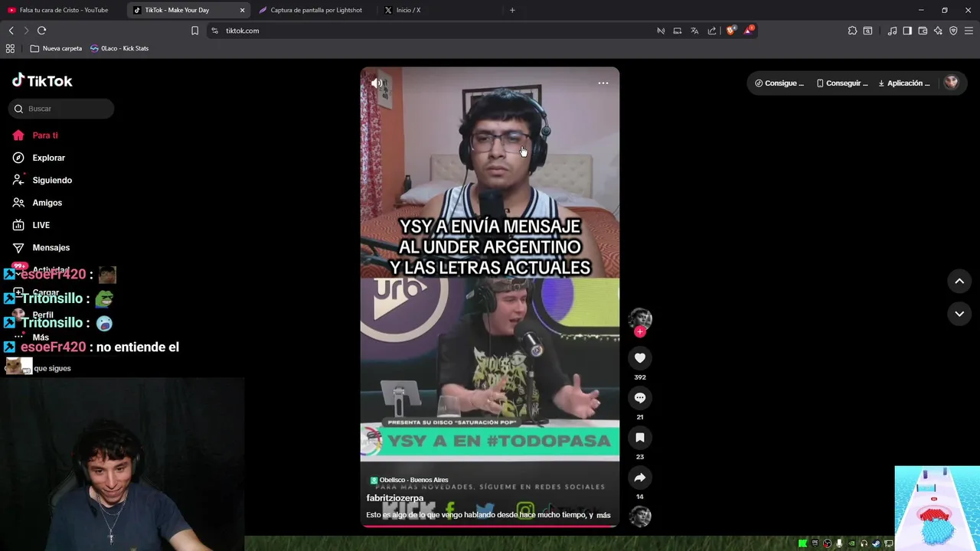Open Mensajes in the sidebar
The width and height of the screenshot is (980, 551).
[51, 247]
